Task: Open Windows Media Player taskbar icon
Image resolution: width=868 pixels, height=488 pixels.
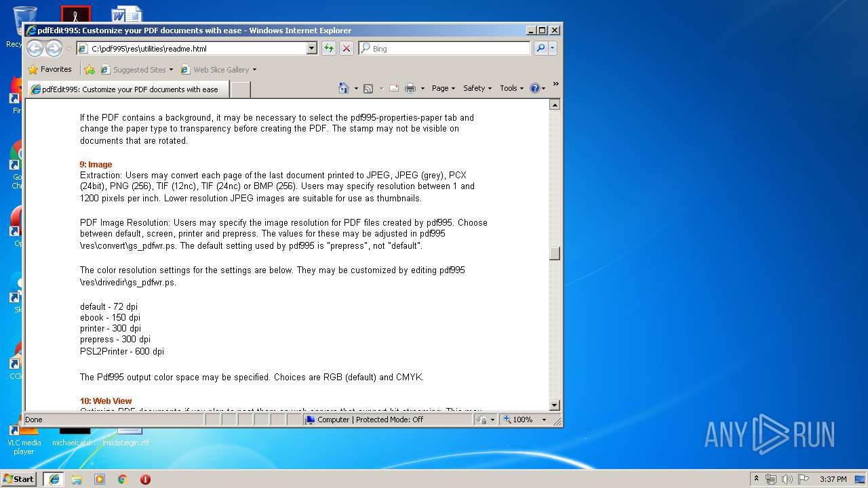Action: 100,479
